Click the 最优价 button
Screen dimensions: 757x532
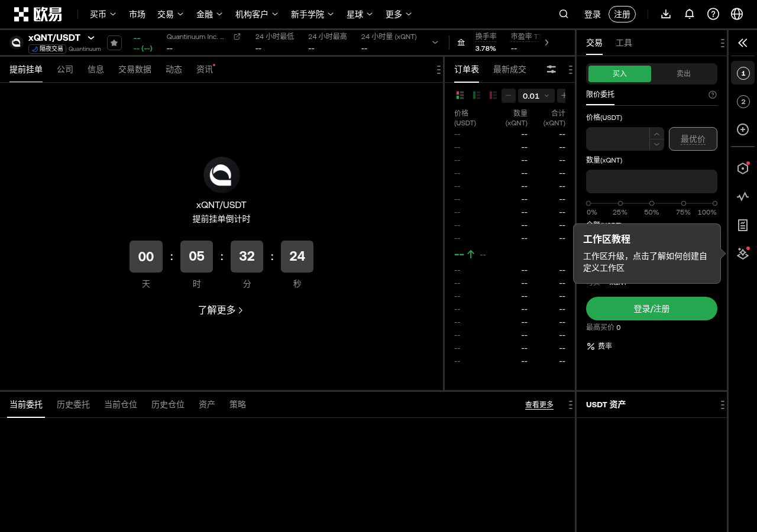[x=693, y=139]
